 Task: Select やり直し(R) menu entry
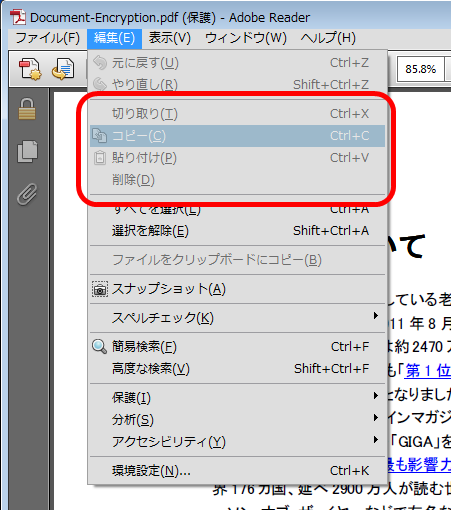(237, 84)
